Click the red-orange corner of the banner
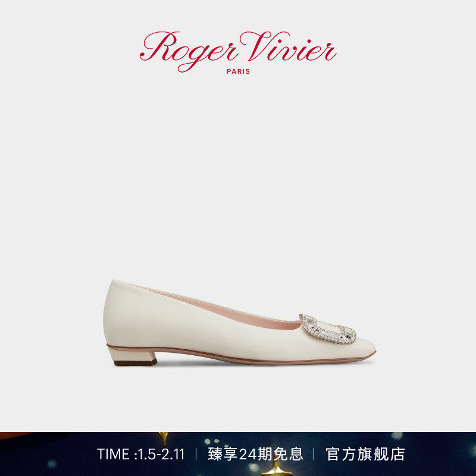This screenshot has width=476, height=476. [14, 436]
